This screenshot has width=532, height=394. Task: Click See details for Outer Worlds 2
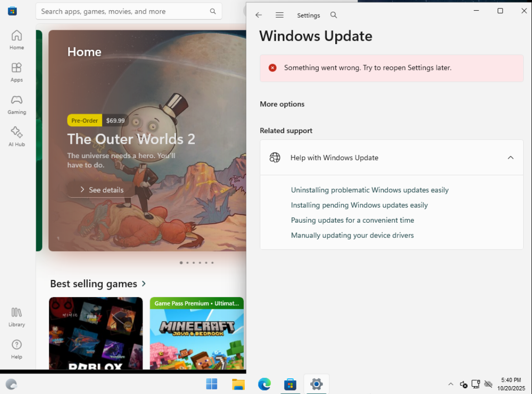[102, 190]
